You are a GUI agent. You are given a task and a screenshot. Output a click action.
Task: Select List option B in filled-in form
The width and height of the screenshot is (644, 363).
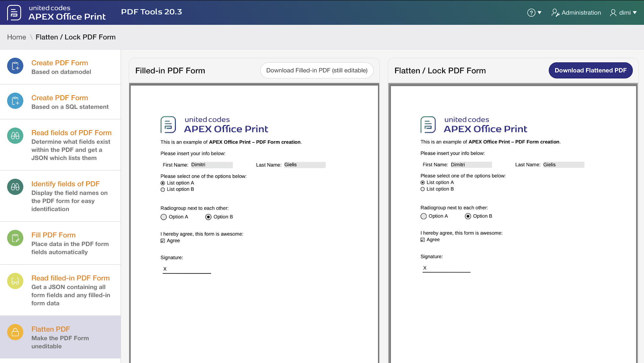click(163, 190)
